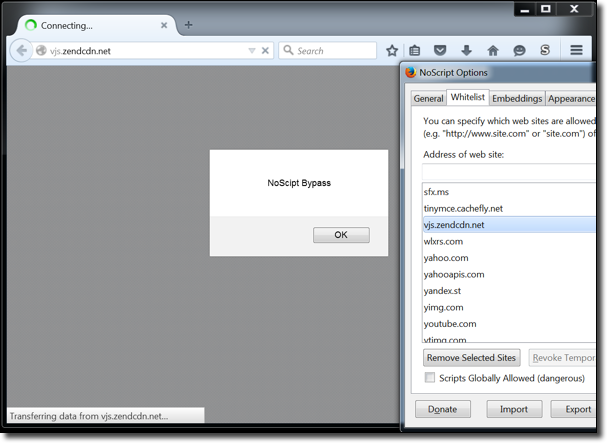Click the Import button

tap(514, 409)
